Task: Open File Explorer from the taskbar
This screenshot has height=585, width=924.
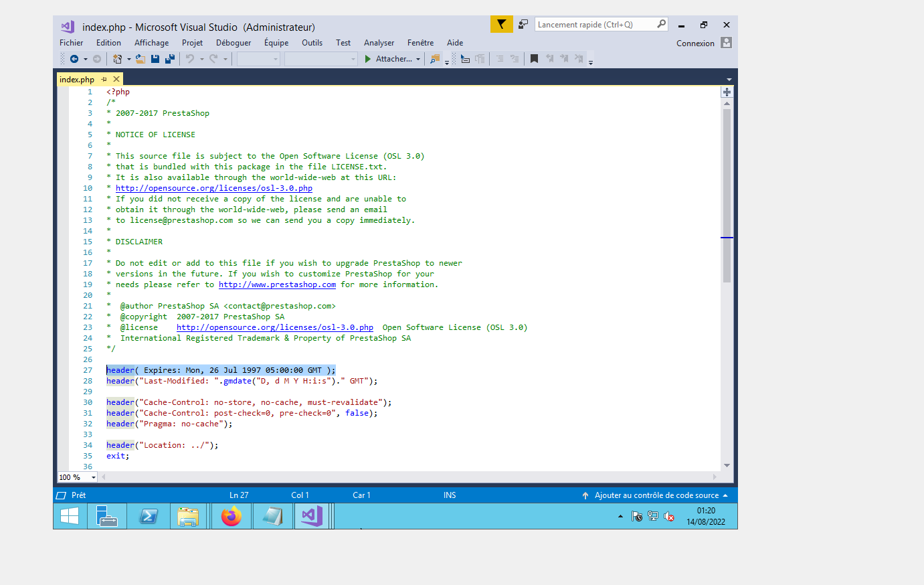Action: coord(189,516)
